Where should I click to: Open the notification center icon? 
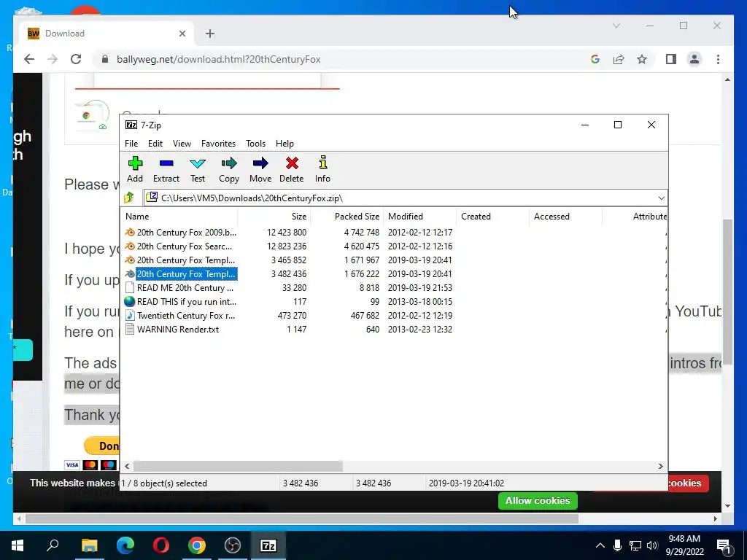point(724,545)
